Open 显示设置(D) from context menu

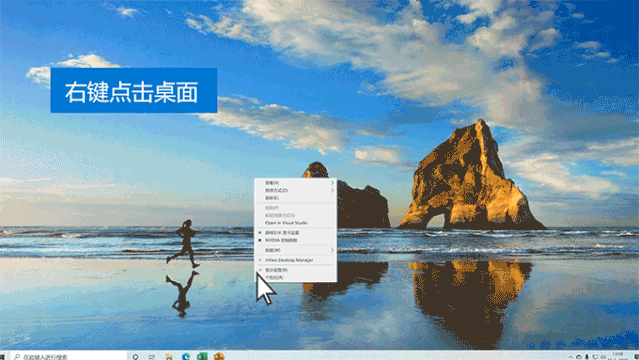point(295,270)
